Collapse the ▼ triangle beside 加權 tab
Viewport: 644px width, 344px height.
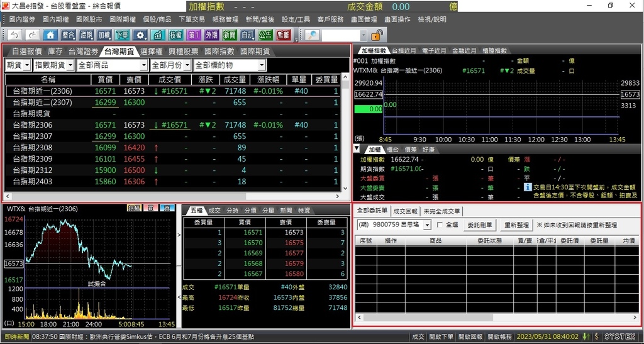[357, 148]
